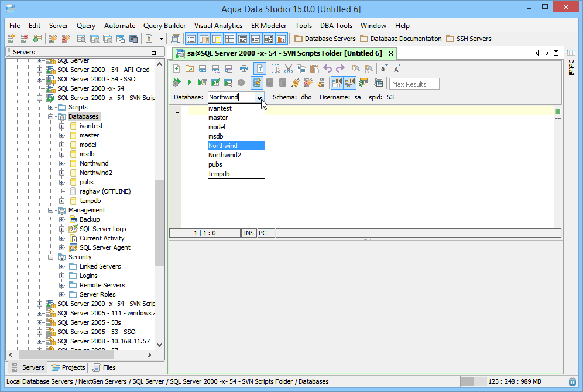Click the decrease font size 'a' icon
The height and width of the screenshot is (392, 583).
384,68
